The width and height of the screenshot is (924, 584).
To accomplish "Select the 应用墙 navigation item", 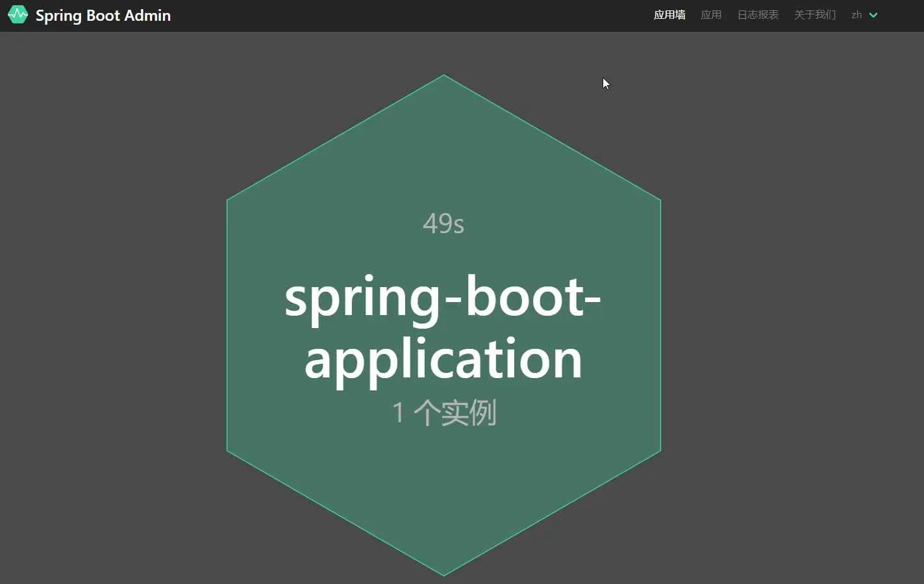I will pos(669,15).
